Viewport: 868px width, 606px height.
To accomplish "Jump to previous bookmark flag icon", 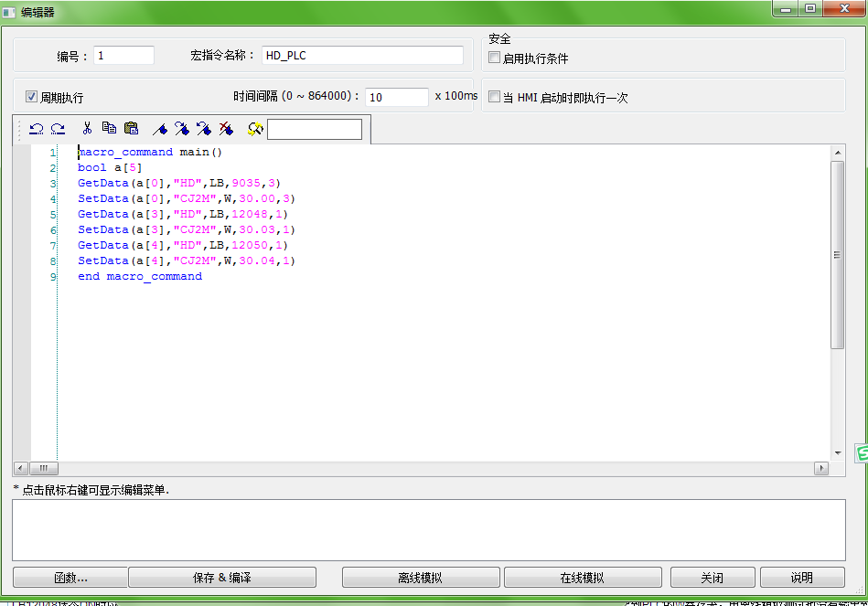I will [x=203, y=130].
